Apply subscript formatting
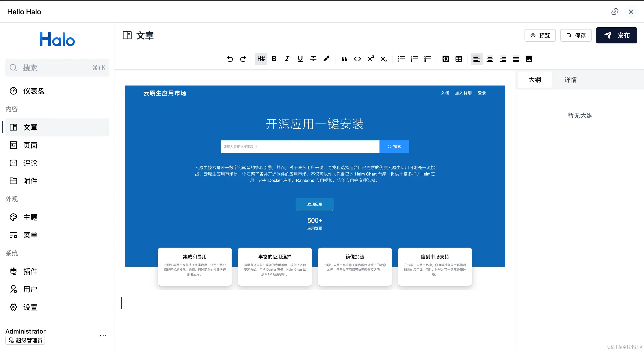 pos(384,59)
